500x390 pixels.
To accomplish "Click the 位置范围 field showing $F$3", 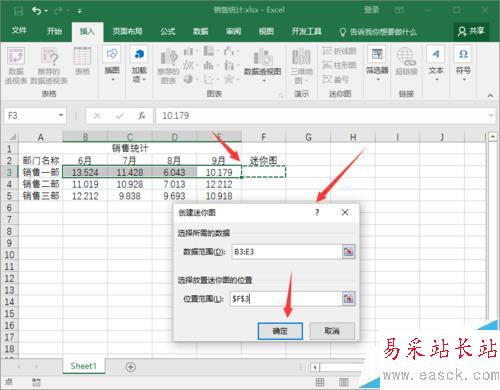I will coord(287,298).
